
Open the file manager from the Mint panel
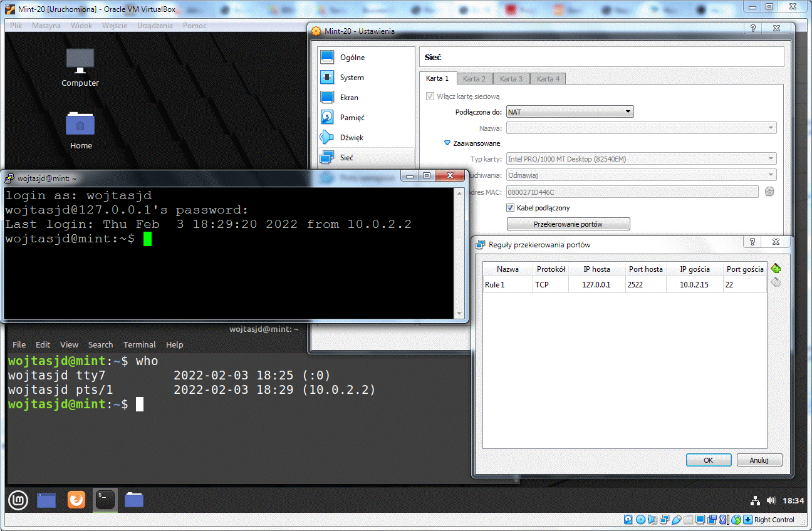(134, 500)
